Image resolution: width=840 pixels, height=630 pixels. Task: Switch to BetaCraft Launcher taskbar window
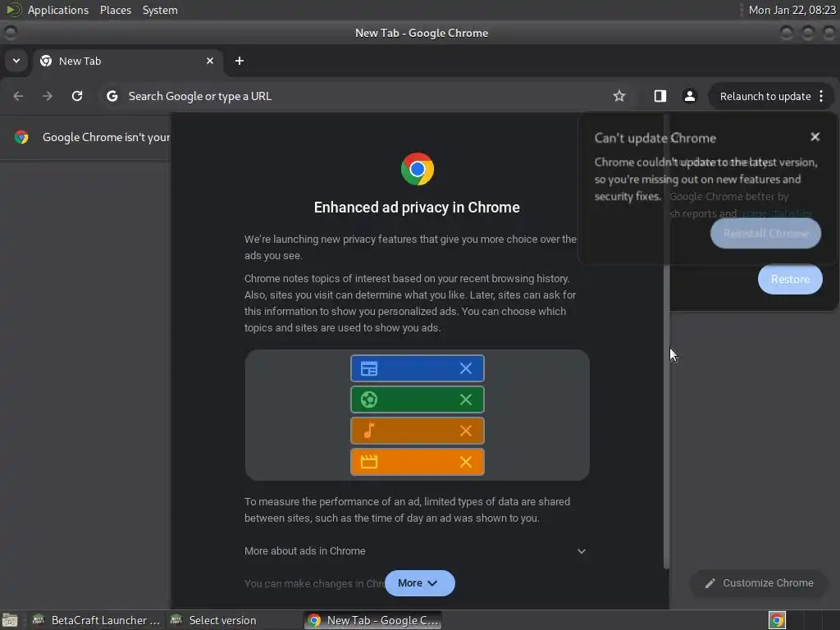(x=97, y=620)
